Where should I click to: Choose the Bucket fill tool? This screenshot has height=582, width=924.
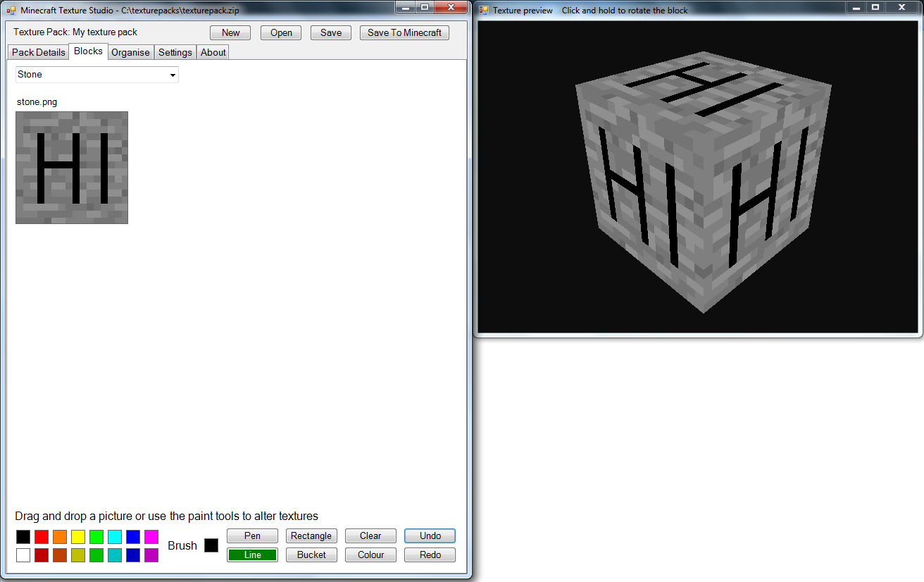pos(311,555)
